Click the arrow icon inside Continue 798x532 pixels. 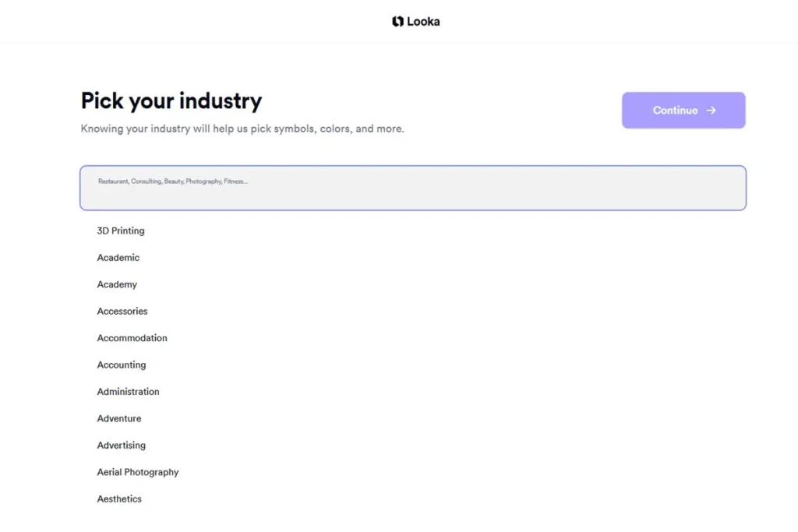point(711,111)
